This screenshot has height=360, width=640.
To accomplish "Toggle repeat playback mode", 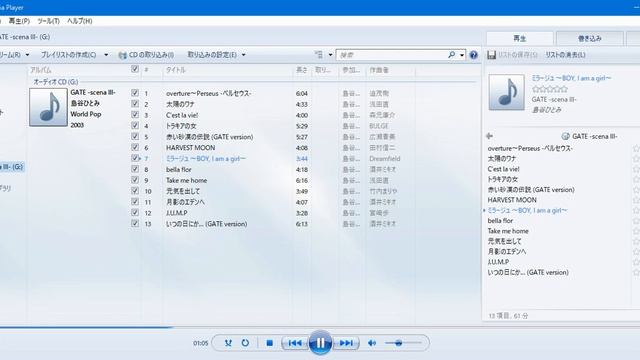I will tap(245, 343).
